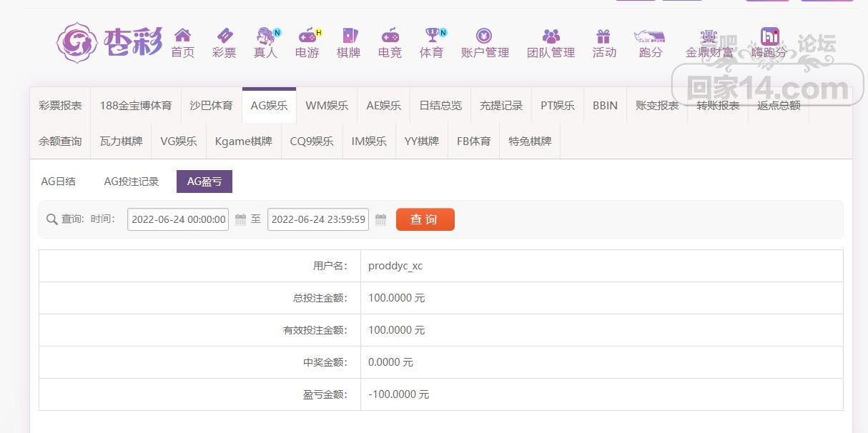
Task: Switch to the 瓦力棋牌 tab
Action: [121, 141]
